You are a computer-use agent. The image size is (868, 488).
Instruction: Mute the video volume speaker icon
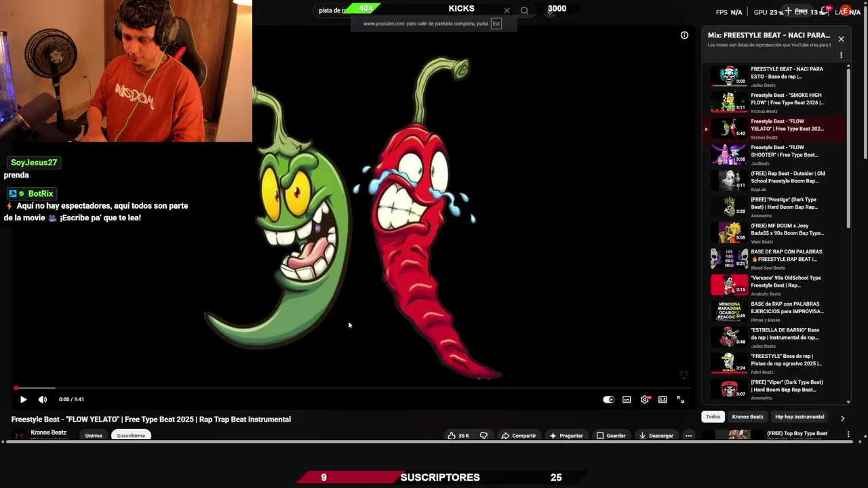click(x=43, y=400)
